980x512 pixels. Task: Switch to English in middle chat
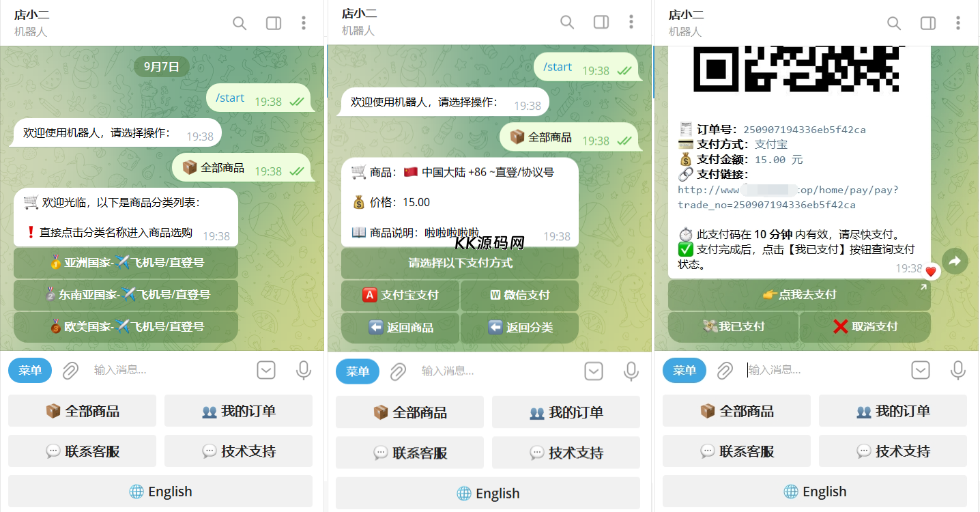[488, 493]
